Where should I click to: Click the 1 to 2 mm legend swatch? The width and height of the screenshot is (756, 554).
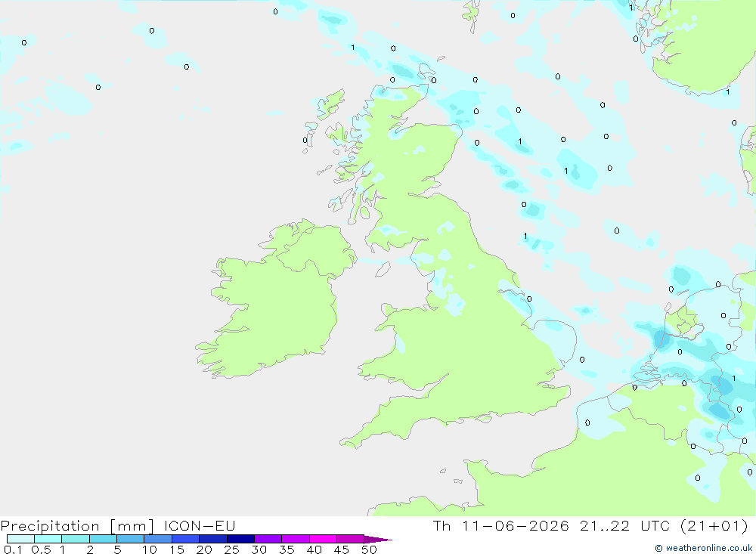pyautogui.click(x=76, y=539)
